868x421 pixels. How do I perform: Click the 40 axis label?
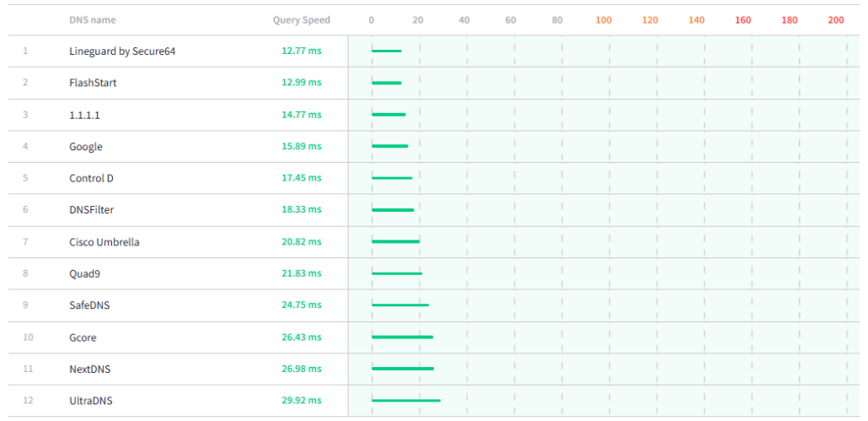pos(464,20)
